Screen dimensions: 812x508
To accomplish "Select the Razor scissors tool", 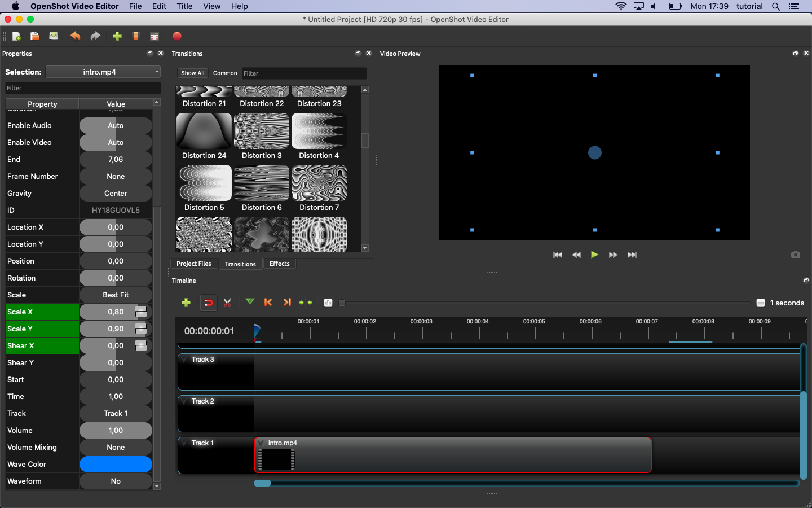I will coord(227,303).
